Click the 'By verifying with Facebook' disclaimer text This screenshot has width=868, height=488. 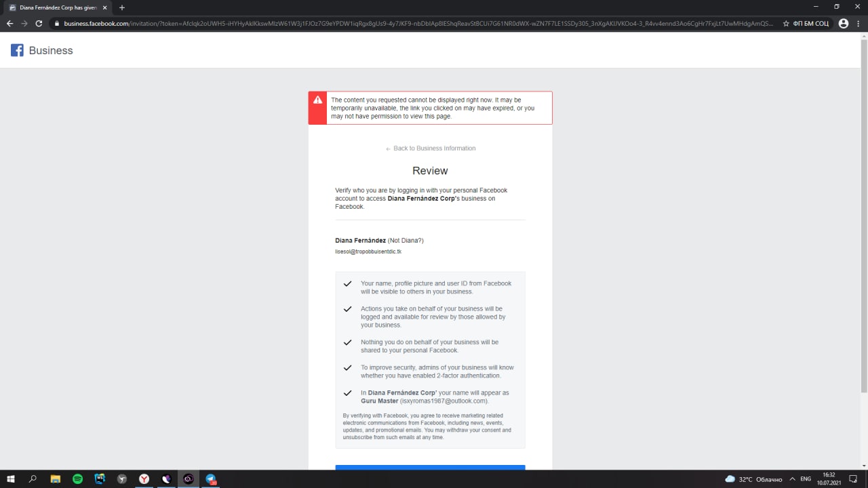point(427,426)
